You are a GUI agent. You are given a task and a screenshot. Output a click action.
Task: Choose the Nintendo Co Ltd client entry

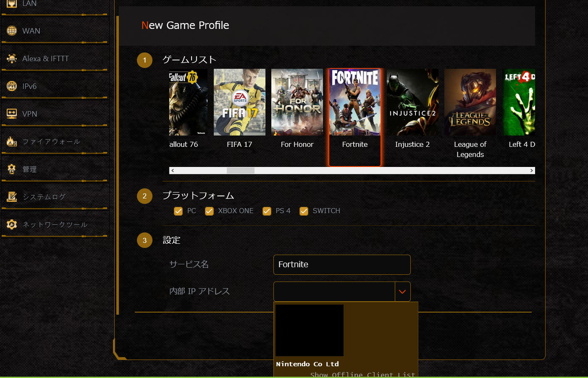(x=307, y=364)
